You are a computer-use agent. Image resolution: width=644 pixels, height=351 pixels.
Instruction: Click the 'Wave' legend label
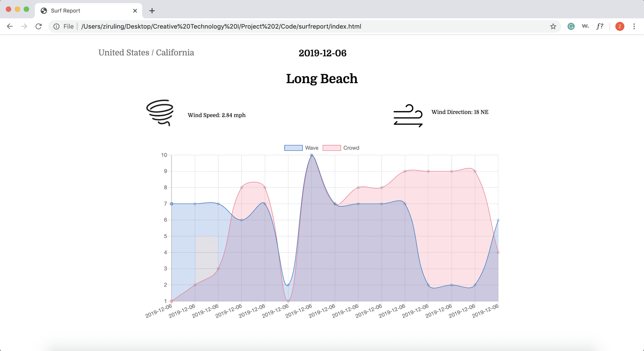pyautogui.click(x=312, y=148)
